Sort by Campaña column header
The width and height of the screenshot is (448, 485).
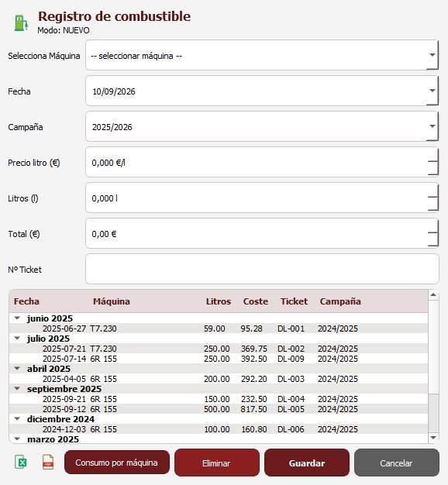pos(340,301)
